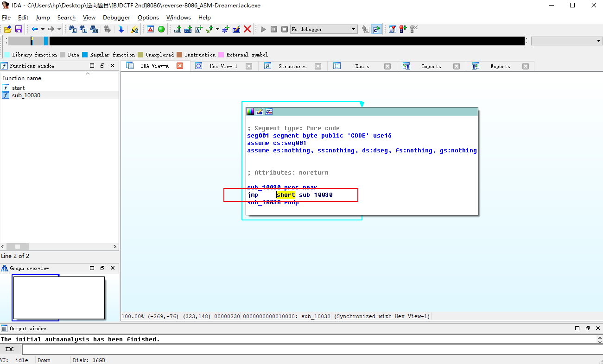Click the green circle toolbar icon

coord(161,29)
